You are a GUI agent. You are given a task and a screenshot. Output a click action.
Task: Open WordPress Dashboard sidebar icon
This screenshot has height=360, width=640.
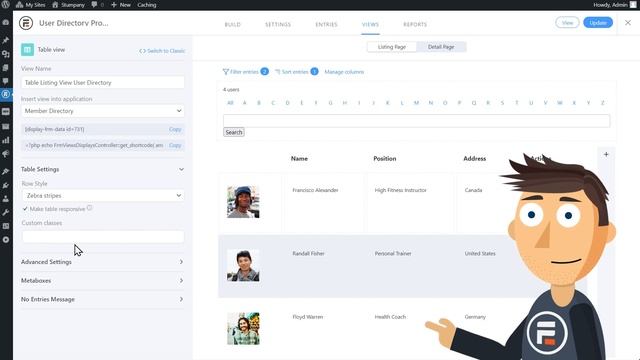tap(6, 22)
